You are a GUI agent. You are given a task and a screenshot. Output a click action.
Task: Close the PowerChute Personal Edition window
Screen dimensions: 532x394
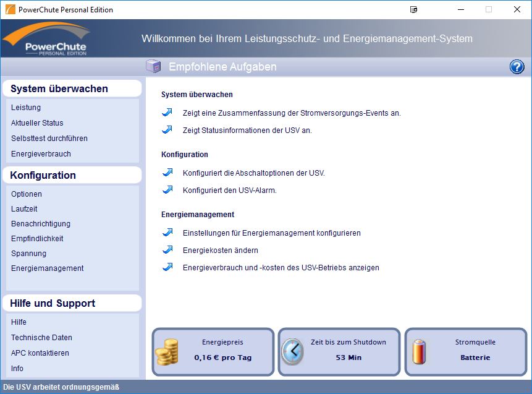click(517, 9)
